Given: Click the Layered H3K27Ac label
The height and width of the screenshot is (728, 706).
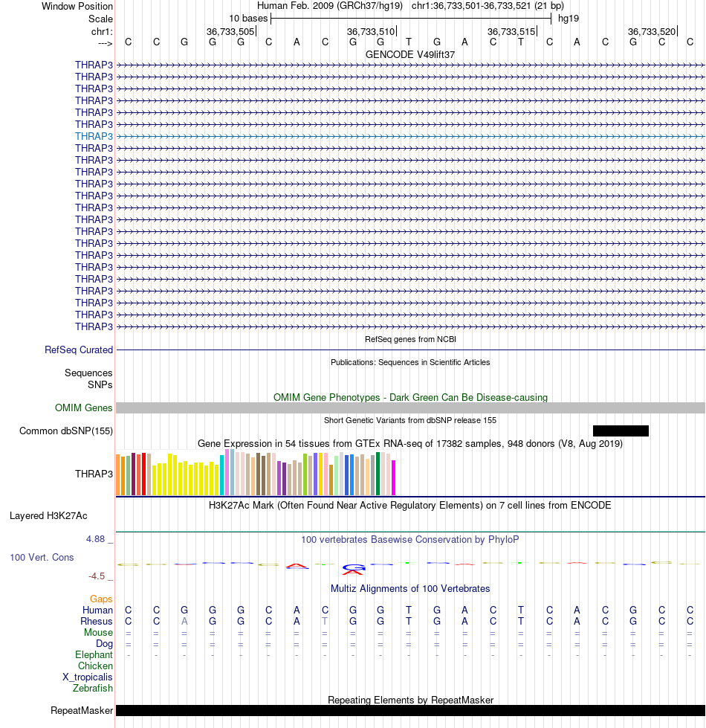Looking at the screenshot, I should point(48,516).
